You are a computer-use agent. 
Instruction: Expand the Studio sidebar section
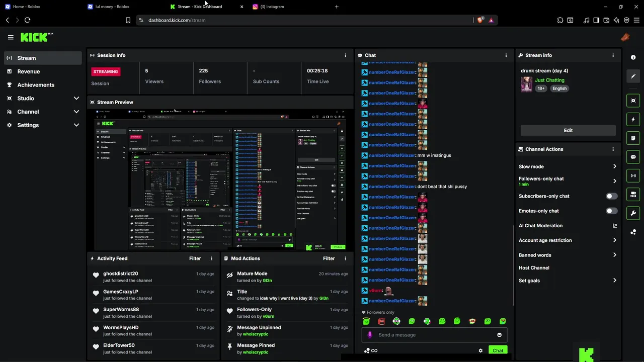pyautogui.click(x=76, y=99)
